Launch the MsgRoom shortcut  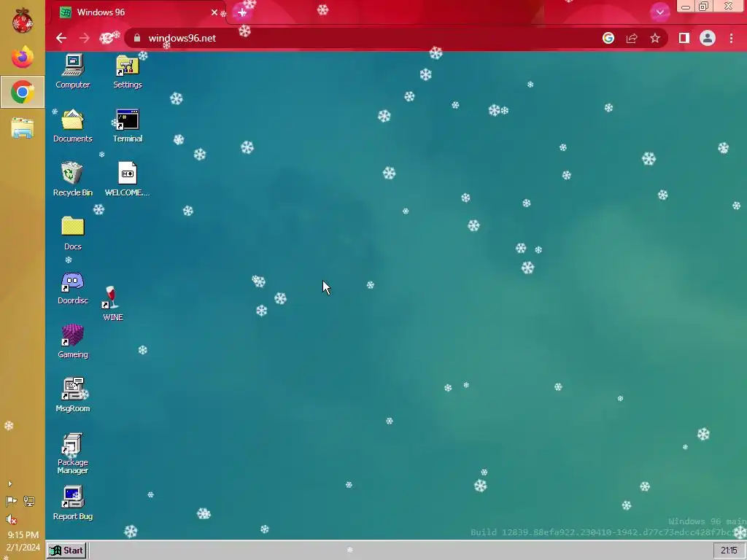(72, 395)
